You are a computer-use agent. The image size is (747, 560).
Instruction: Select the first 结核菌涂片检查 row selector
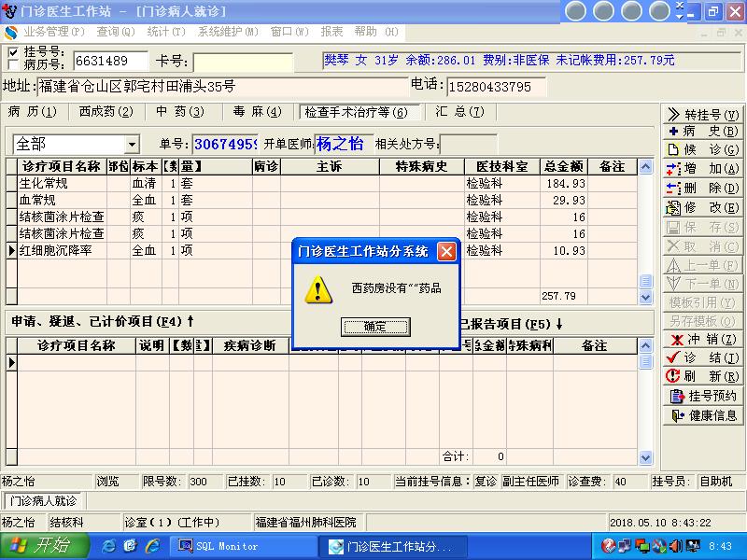(x=11, y=217)
